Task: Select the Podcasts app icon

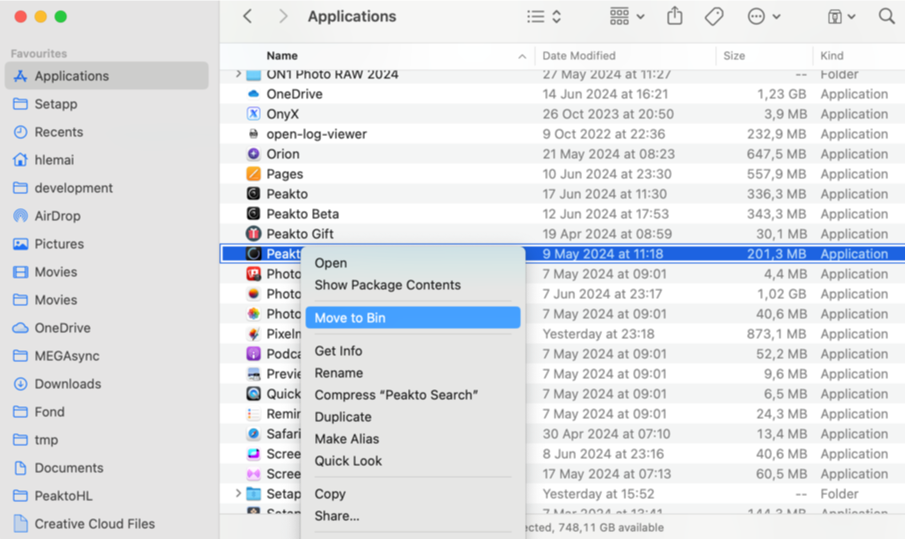Action: (253, 353)
